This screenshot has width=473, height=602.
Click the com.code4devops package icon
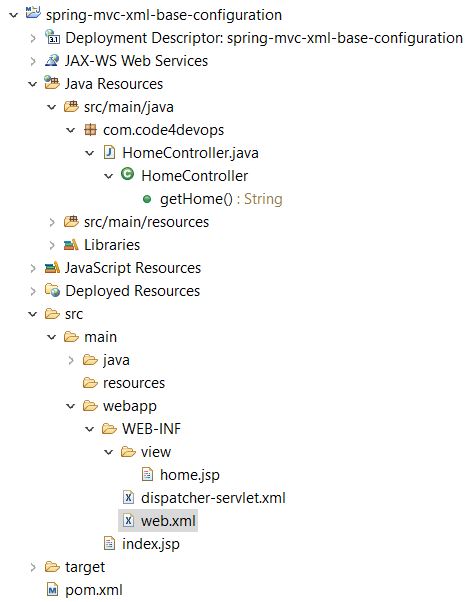tap(90, 130)
